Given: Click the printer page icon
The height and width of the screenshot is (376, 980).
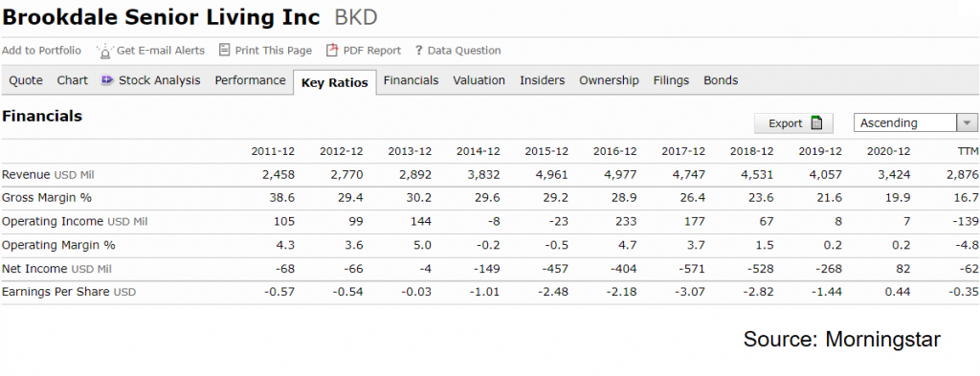Looking at the screenshot, I should [x=224, y=50].
